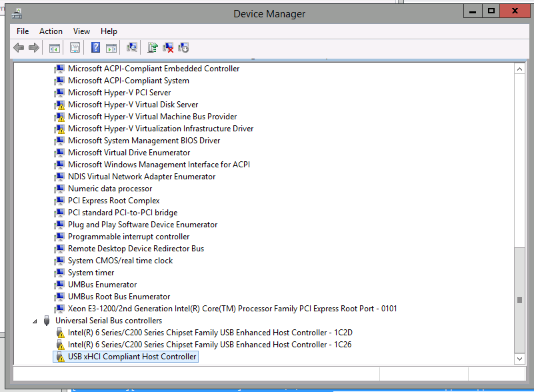Click icon next to PCI Express Root Complex
Image resolution: width=534 pixels, height=392 pixels.
[x=59, y=201]
